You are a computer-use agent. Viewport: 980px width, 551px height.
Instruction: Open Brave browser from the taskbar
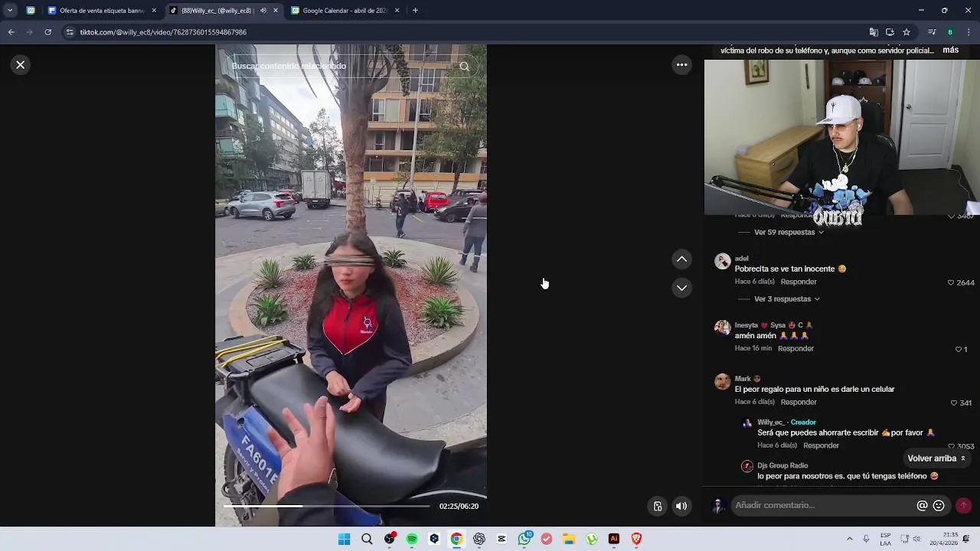[636, 539]
